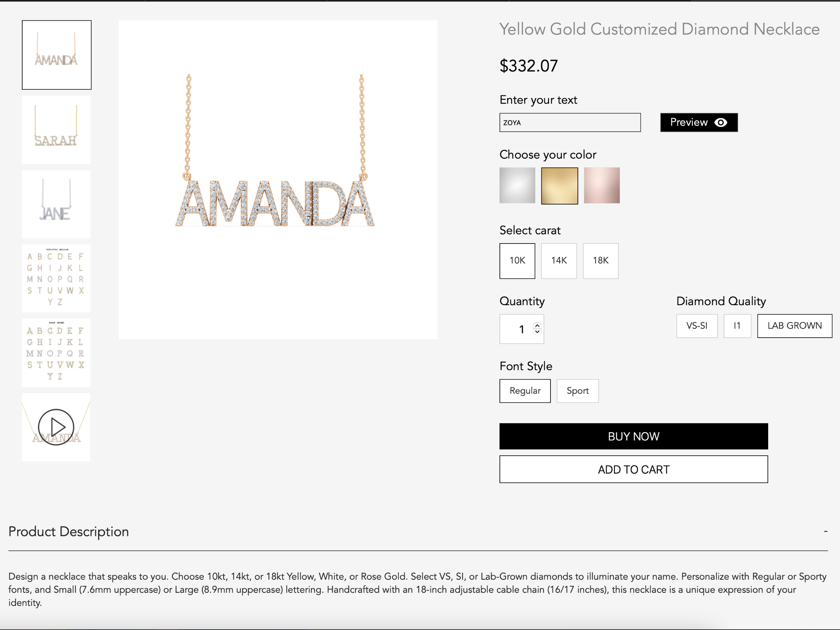
Task: Open the Sport font alphabet chart thumbnail
Action: tap(56, 353)
